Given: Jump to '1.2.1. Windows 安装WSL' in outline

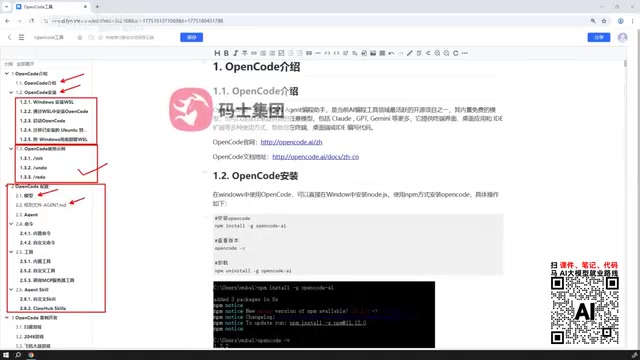Looking at the screenshot, I should click(47, 102).
